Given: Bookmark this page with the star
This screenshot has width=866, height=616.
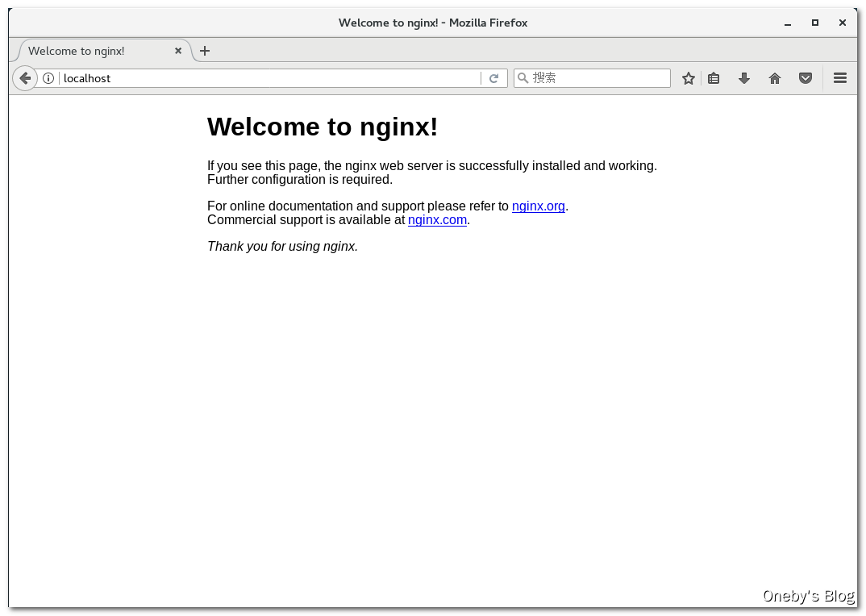Looking at the screenshot, I should [688, 78].
